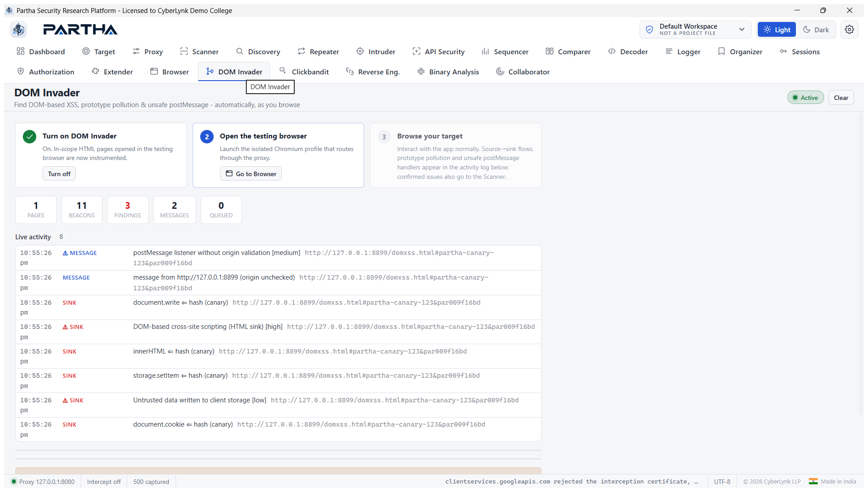Click the 'Live activity' heading

click(x=33, y=237)
